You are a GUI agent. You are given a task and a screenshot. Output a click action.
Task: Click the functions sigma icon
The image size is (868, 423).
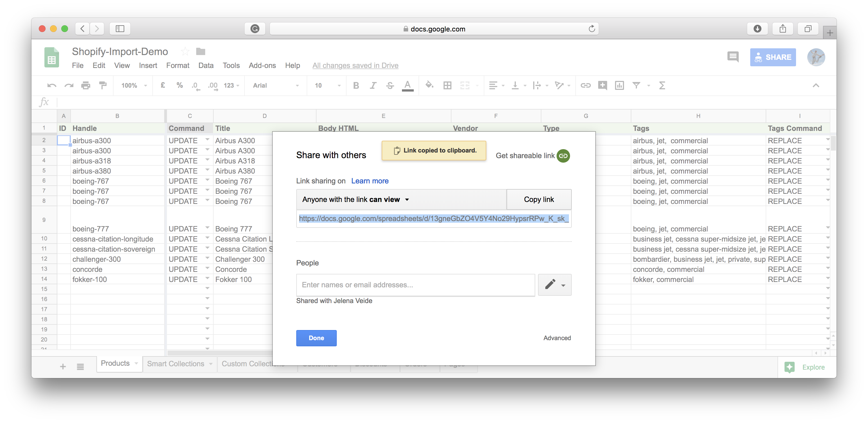tap(662, 86)
